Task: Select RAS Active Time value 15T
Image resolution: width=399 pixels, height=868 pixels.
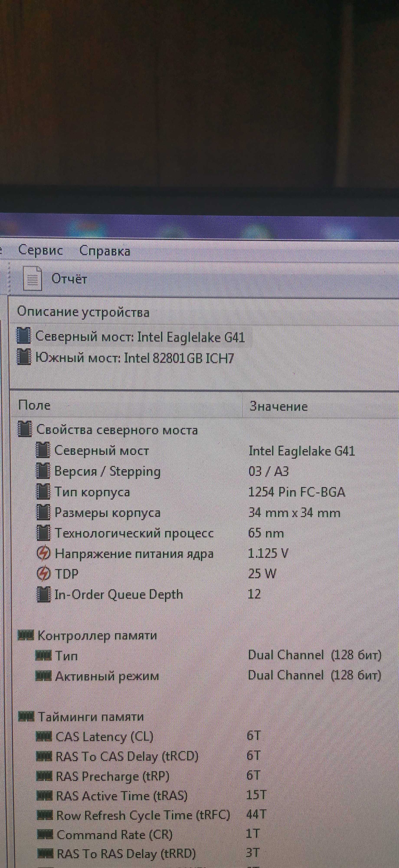Action: tap(256, 795)
